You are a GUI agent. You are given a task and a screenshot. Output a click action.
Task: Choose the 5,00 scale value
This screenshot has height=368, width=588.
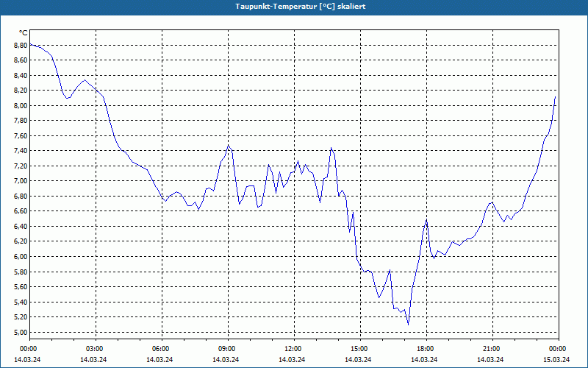[21, 333]
